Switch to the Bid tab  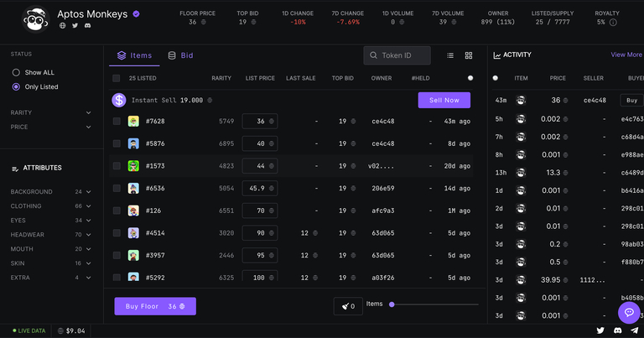(180, 55)
